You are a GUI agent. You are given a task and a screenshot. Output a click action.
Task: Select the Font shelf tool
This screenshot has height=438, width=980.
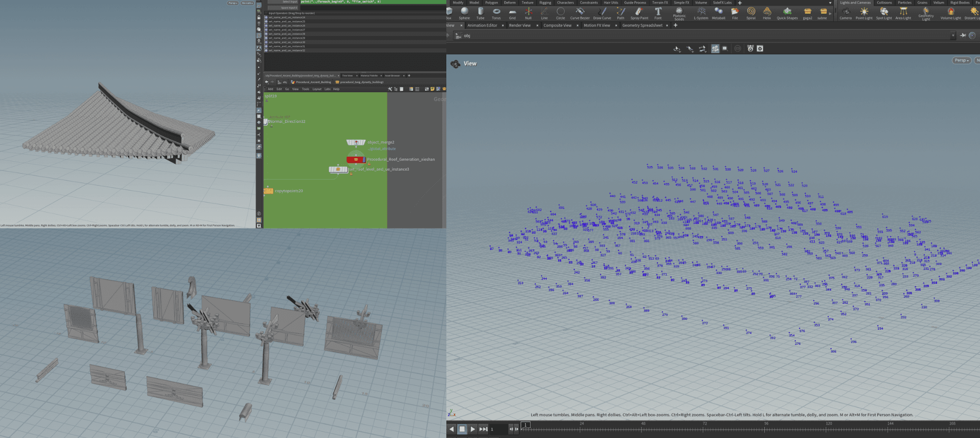(x=658, y=13)
